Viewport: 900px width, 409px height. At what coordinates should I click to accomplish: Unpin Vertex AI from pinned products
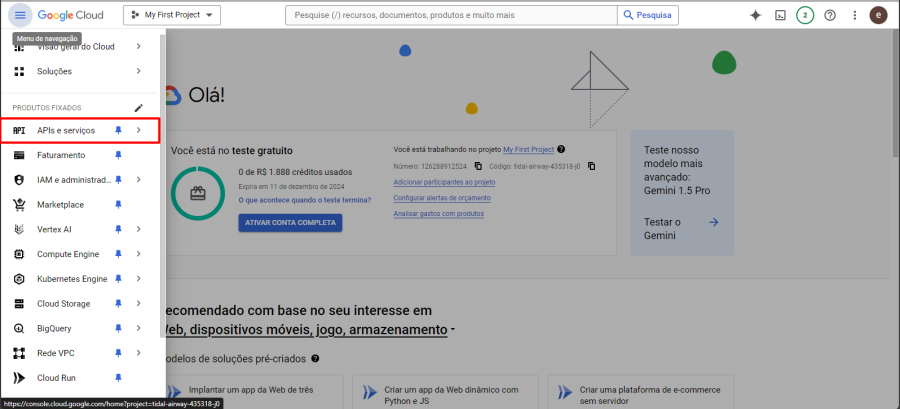point(118,229)
